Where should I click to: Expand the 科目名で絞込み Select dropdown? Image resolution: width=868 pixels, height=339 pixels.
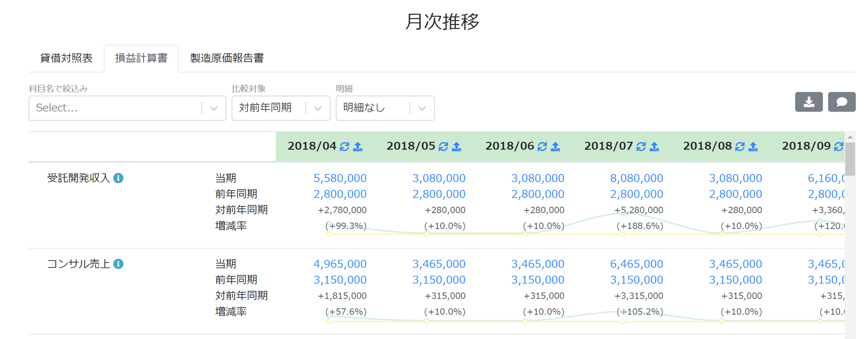127,108
